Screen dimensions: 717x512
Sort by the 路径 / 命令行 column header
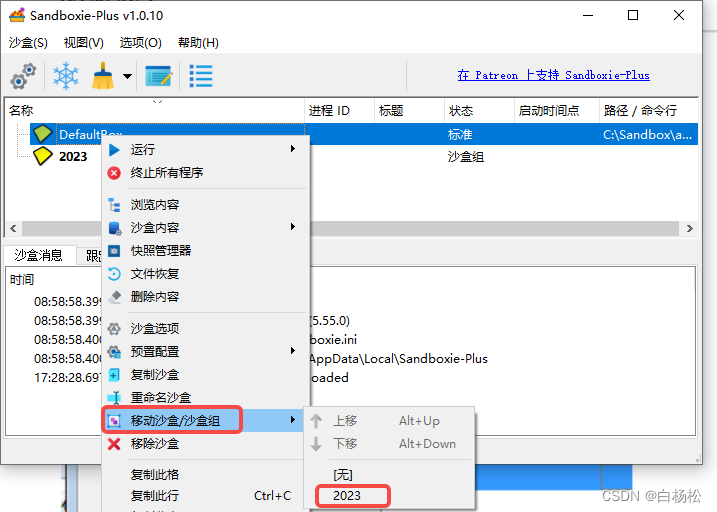(649, 111)
